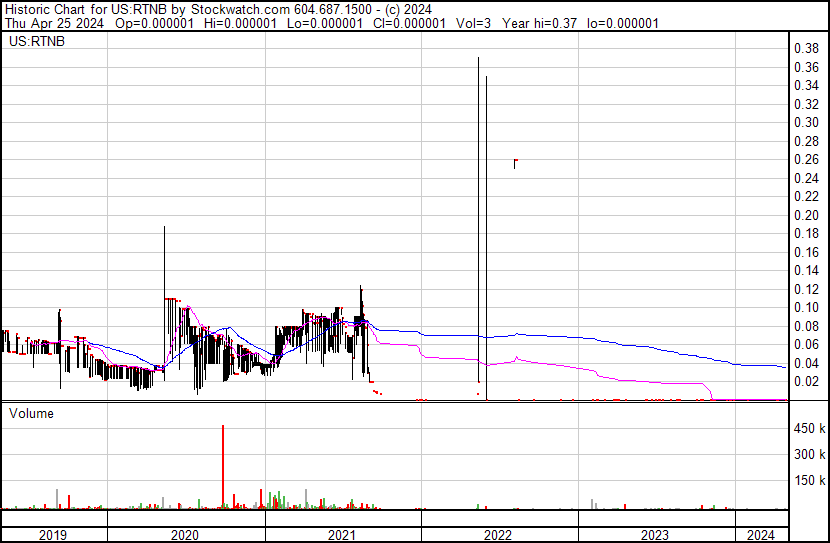The height and width of the screenshot is (543, 830).
Task: Click the 450 k volume axis value
Action: point(809,429)
